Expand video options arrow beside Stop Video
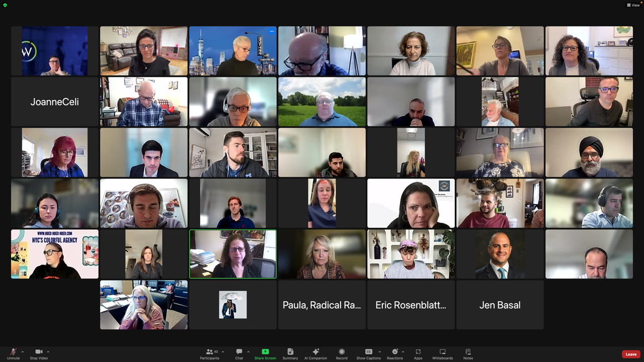Viewport: 644px width, 362px height. tap(48, 351)
